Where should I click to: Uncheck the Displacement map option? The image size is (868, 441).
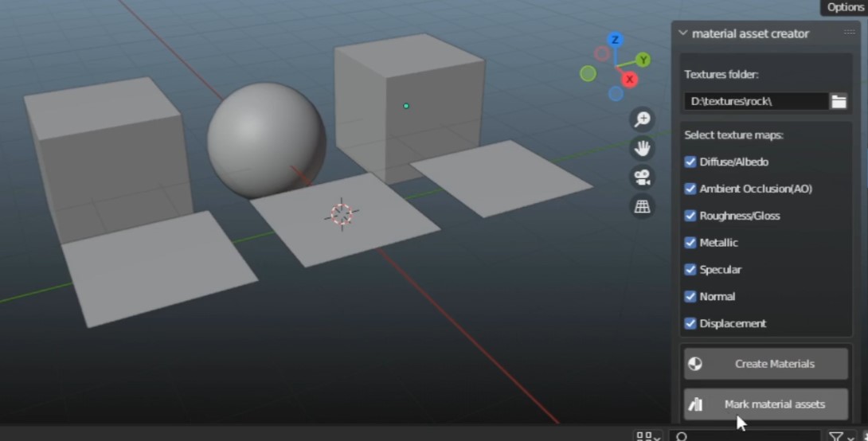point(690,323)
